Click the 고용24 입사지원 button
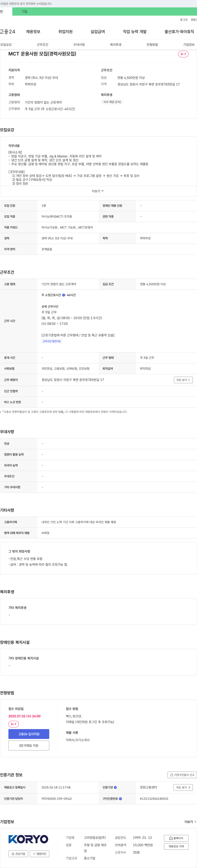This screenshot has width=197, height=868. [x=29, y=734]
